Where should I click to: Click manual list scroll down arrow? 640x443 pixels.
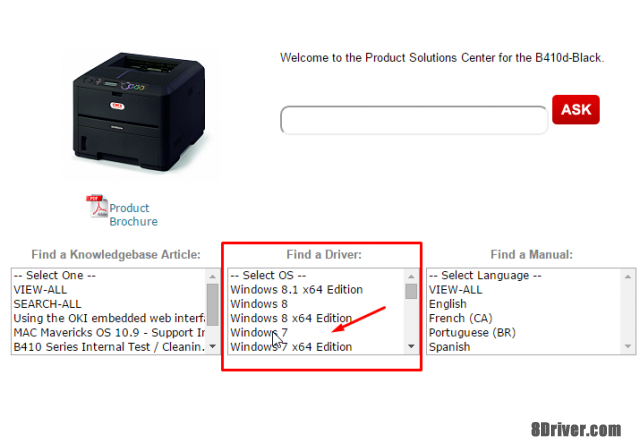click(x=628, y=347)
